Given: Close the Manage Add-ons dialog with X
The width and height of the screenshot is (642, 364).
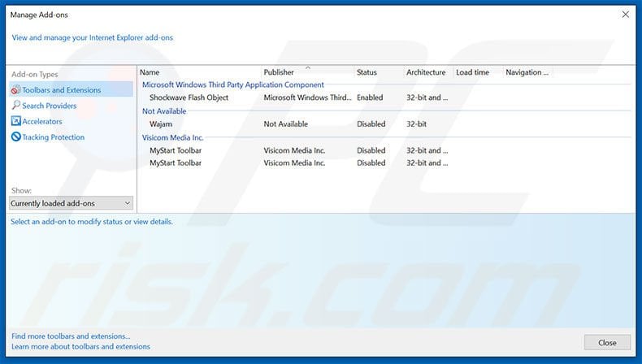Looking at the screenshot, I should tap(625, 15).
